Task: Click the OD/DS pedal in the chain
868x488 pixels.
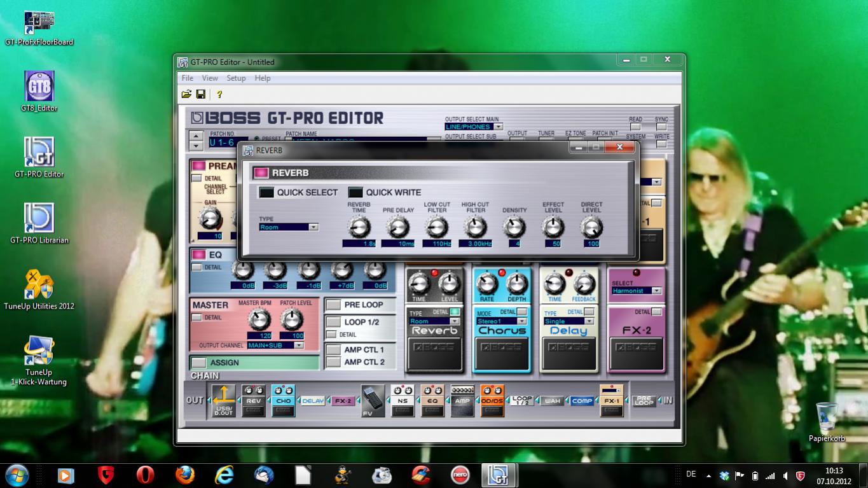Action: pyautogui.click(x=492, y=401)
